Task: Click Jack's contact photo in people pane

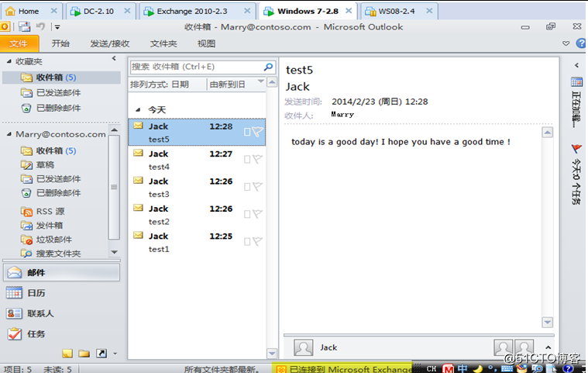Action: 303,347
